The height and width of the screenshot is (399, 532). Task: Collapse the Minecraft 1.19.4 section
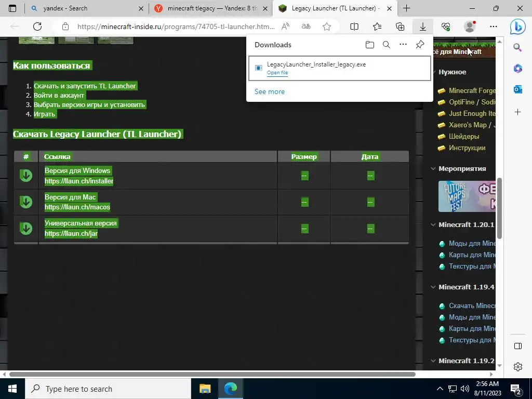(x=433, y=287)
